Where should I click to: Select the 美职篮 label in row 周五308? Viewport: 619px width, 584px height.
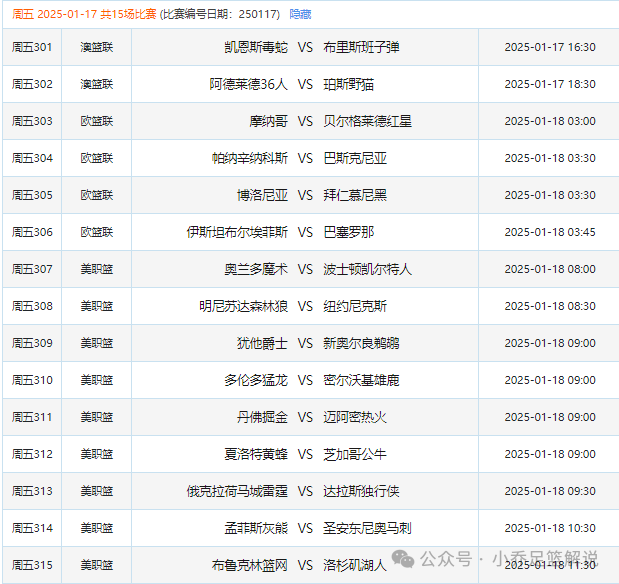click(97, 306)
